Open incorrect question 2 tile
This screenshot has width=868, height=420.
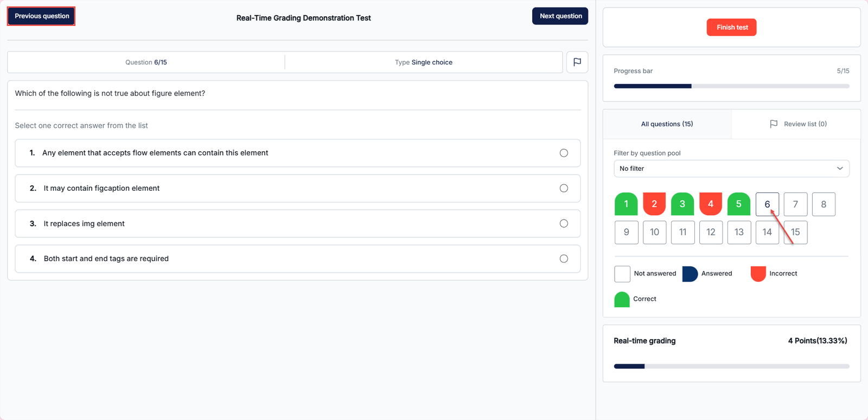[x=654, y=204]
